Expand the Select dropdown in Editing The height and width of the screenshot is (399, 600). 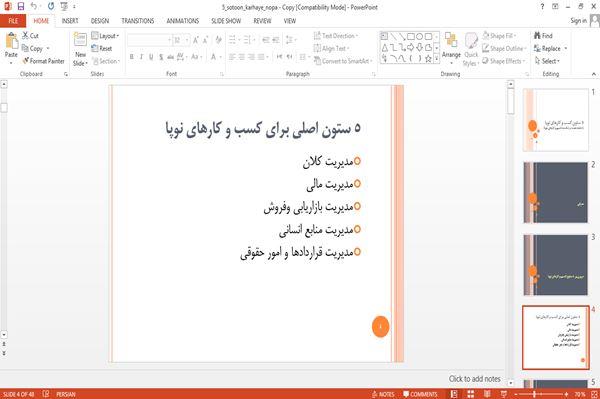(547, 61)
